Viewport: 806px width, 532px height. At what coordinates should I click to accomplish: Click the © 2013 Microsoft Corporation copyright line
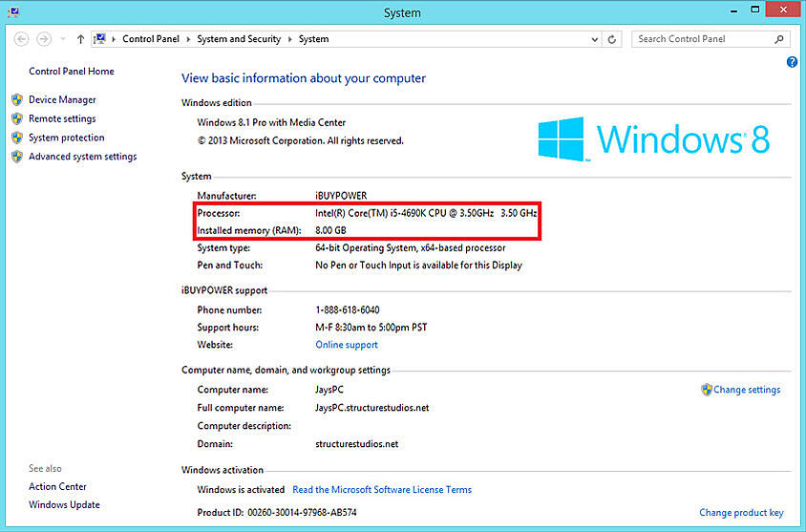(301, 140)
